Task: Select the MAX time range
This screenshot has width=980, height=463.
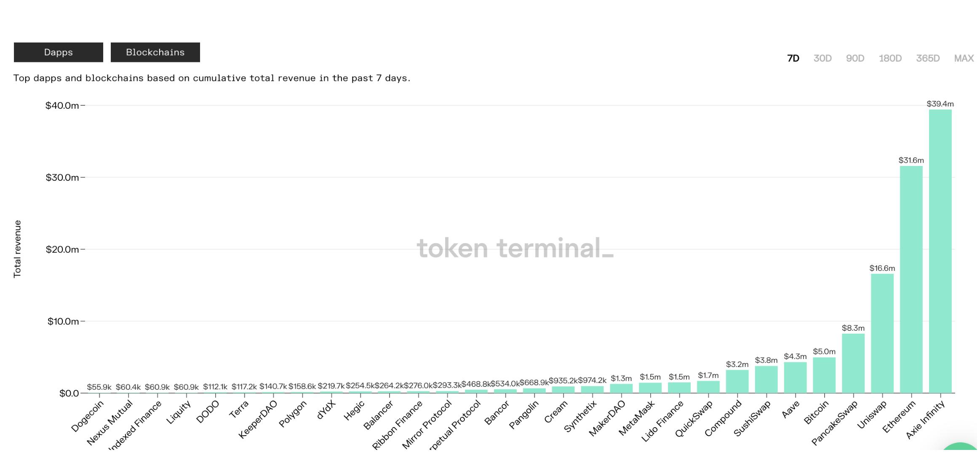Action: tap(964, 58)
